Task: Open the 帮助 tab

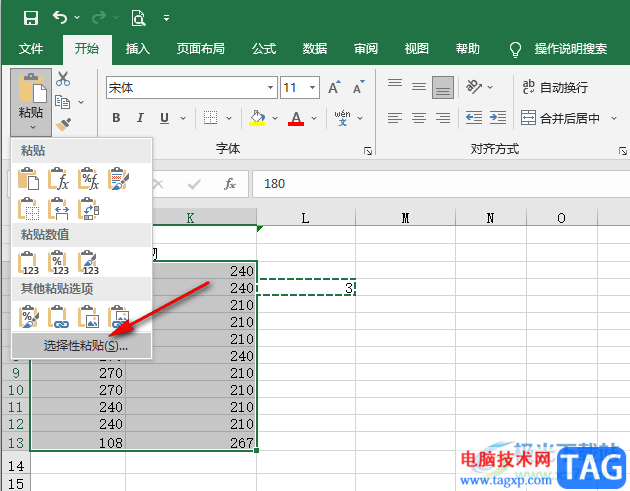Action: [x=467, y=49]
